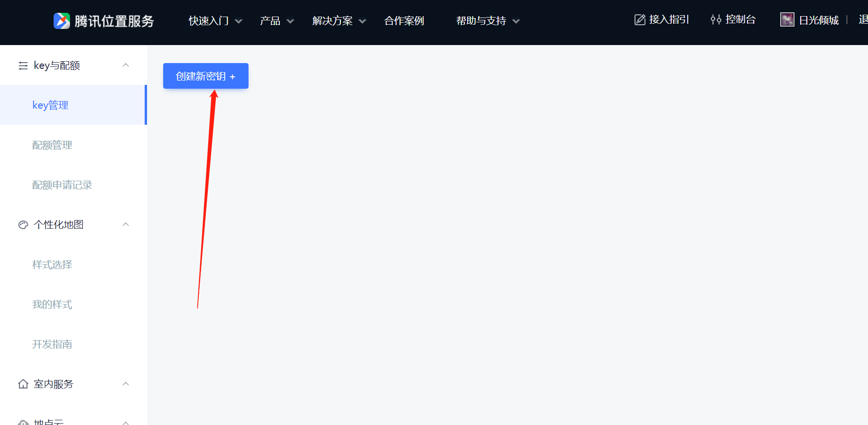Click the 腾讯位置服务 brand text
868x425 pixels.
pyautogui.click(x=114, y=21)
